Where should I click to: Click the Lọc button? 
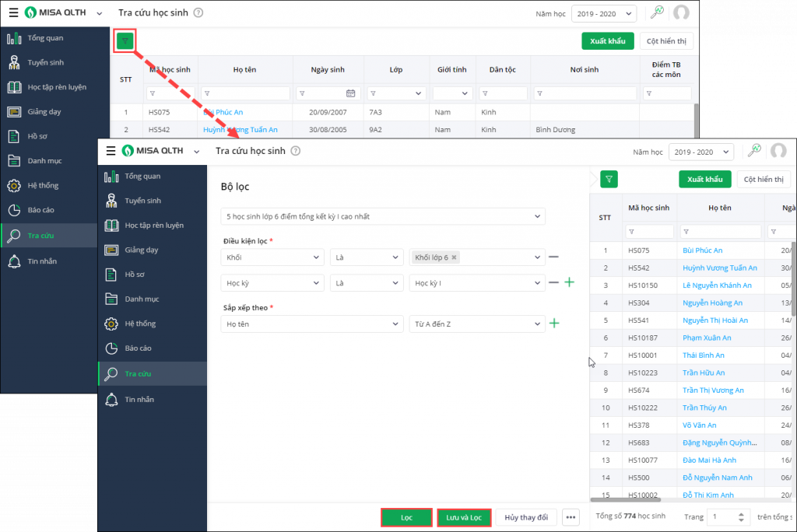(406, 517)
